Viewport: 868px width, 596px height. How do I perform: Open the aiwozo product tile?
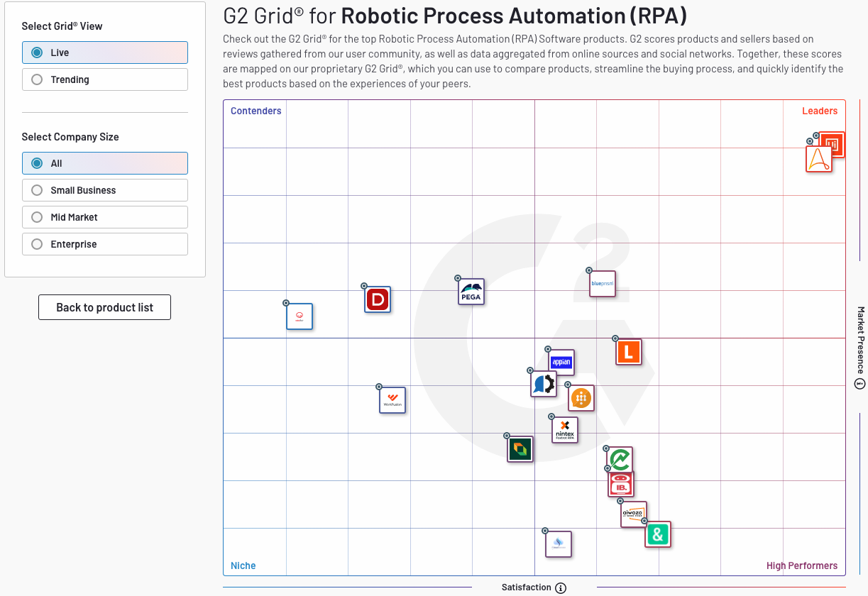(633, 514)
